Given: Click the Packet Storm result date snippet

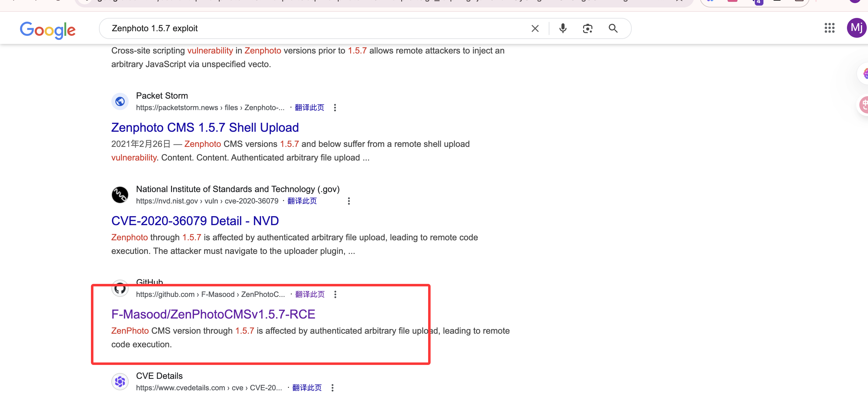Looking at the screenshot, I should click(140, 144).
